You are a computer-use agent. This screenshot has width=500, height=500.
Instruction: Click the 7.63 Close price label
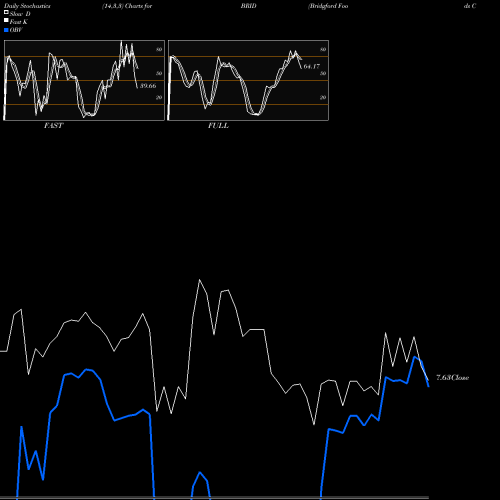click(x=453, y=378)
